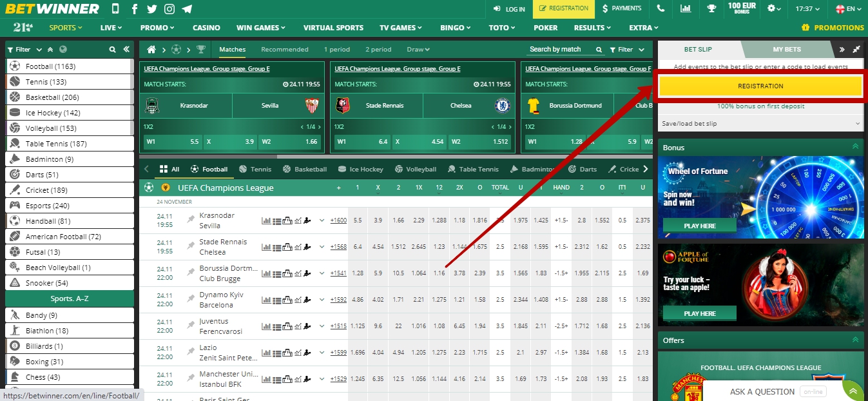Open statistics chart for Krasnodar vs Sevilla
Screen dimensions: 868x401
point(266,220)
